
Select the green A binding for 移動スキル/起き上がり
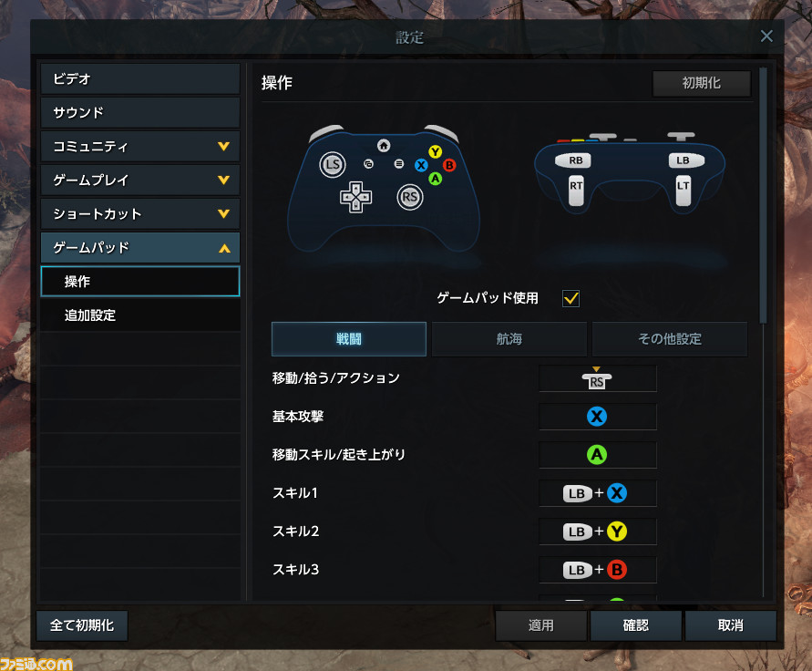tap(598, 455)
